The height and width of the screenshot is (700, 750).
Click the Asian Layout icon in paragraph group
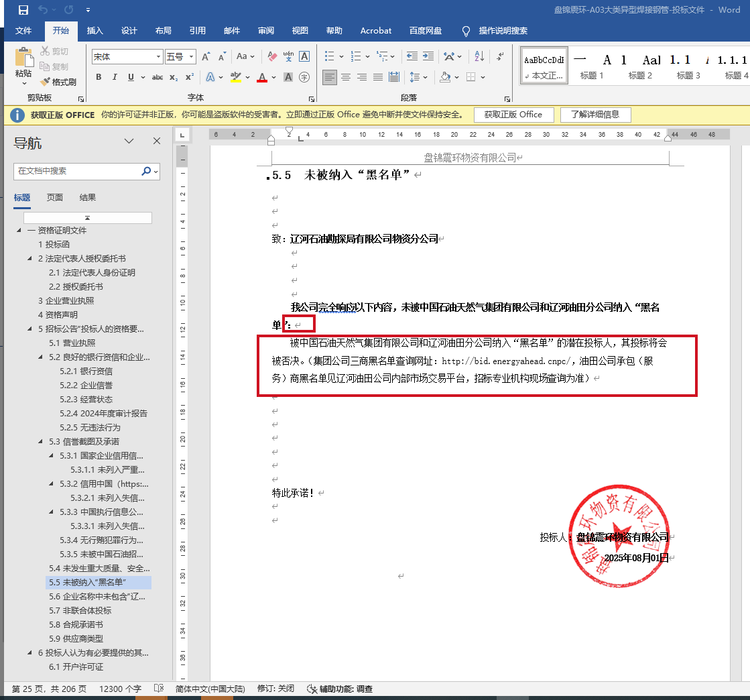[448, 56]
